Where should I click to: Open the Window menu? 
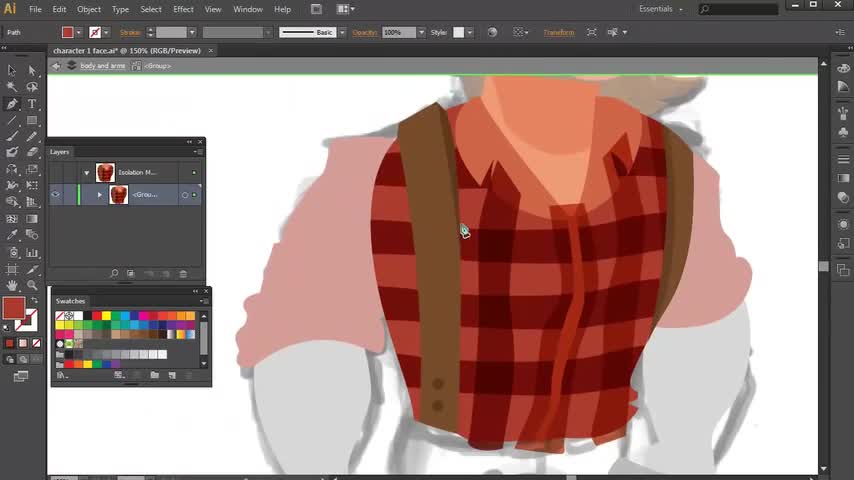click(x=247, y=9)
